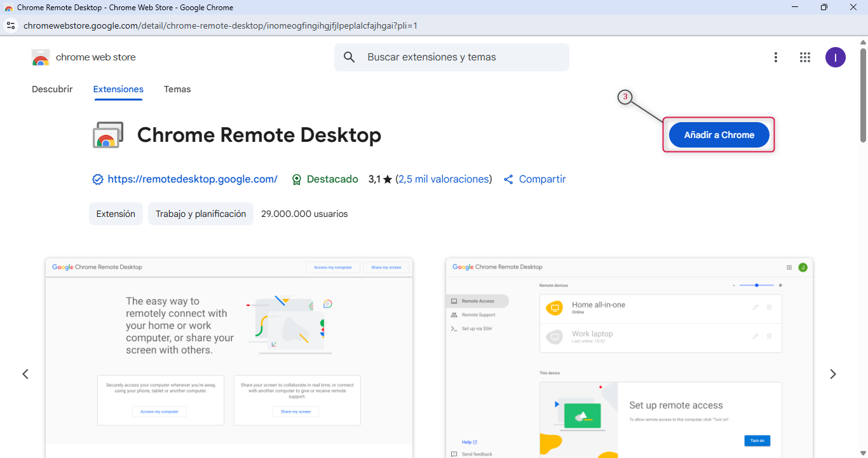
Task: Select the Extensiones tab
Action: [118, 89]
